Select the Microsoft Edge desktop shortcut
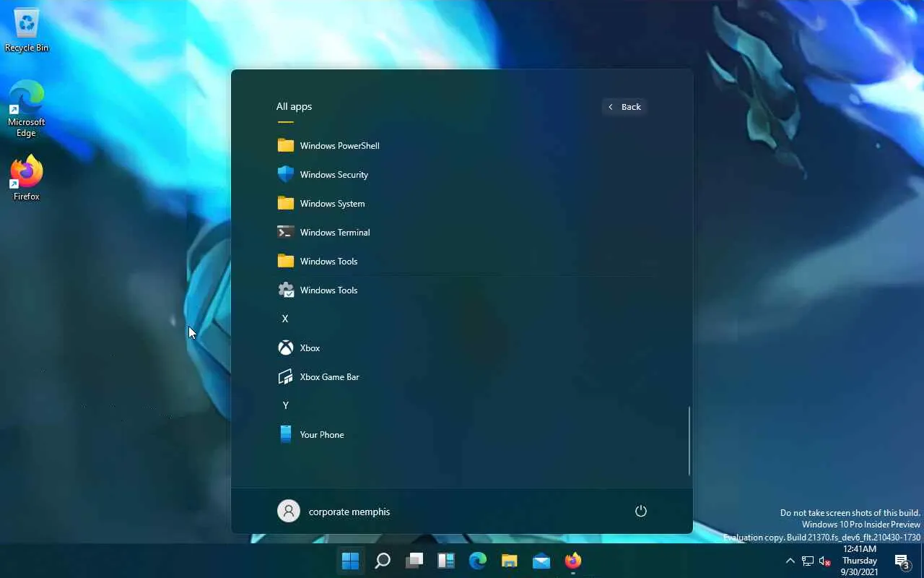The image size is (924, 578). pos(27,109)
